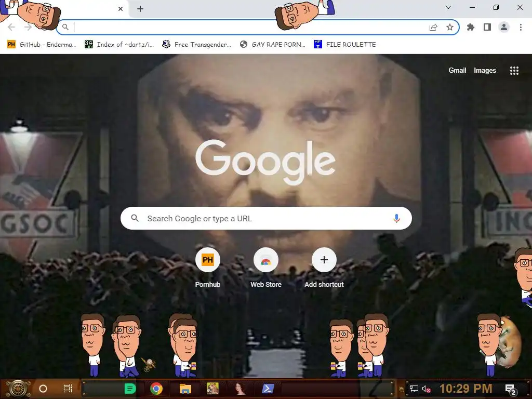Open the Google apps grid

pyautogui.click(x=514, y=71)
